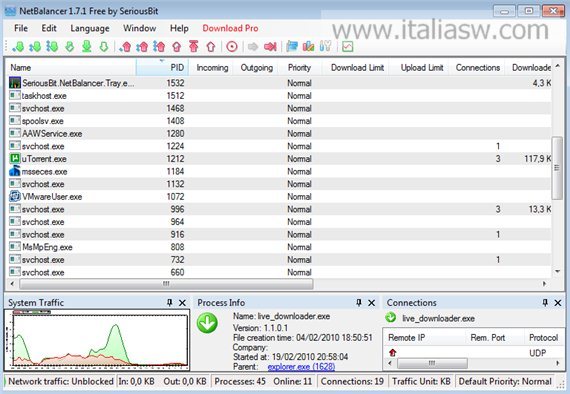Click the process list scroll-right arrow

coord(544,284)
